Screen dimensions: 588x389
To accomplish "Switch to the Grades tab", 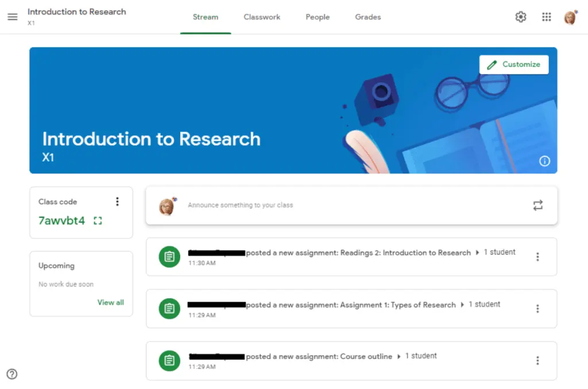I will point(368,17).
